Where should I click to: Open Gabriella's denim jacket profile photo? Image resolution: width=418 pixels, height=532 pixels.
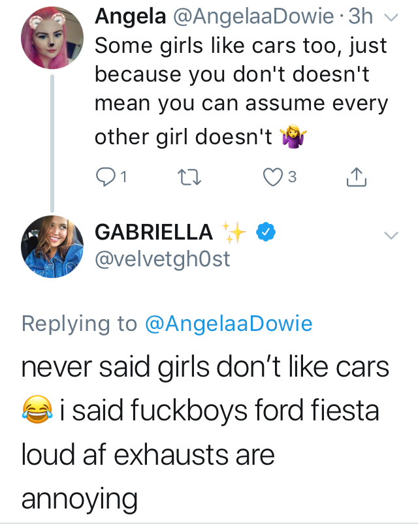52,247
